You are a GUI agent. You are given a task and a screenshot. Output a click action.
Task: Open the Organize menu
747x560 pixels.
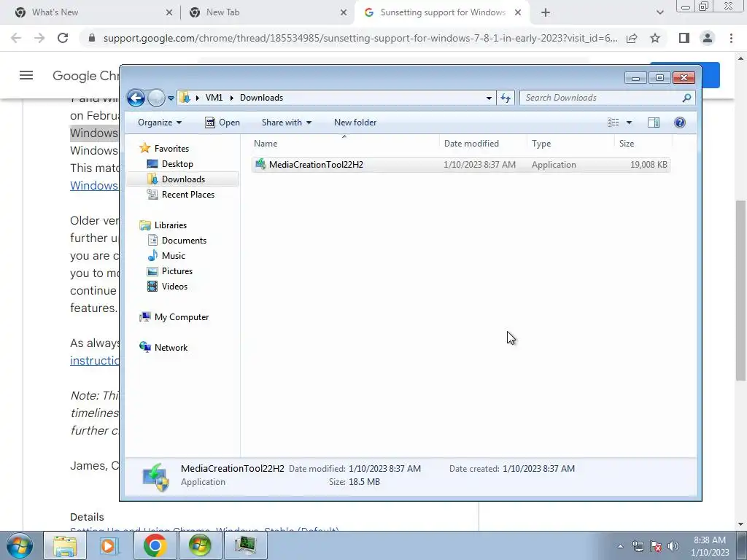click(160, 122)
